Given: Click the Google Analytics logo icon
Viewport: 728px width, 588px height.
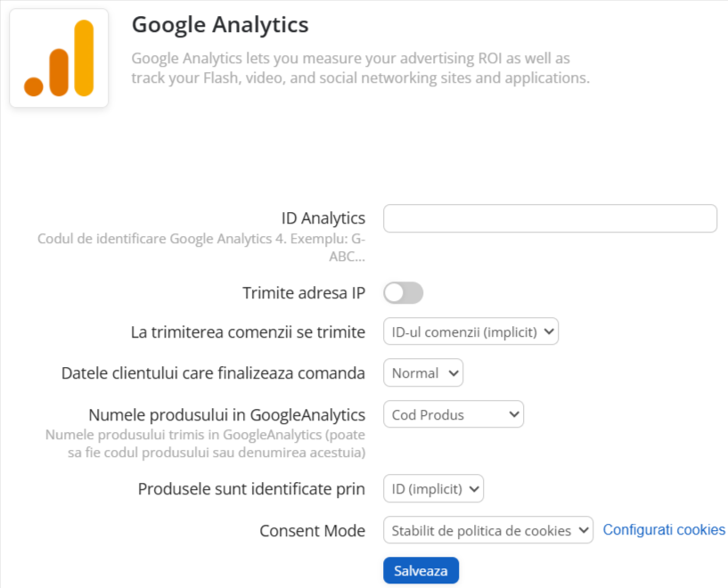Looking at the screenshot, I should tap(58, 56).
